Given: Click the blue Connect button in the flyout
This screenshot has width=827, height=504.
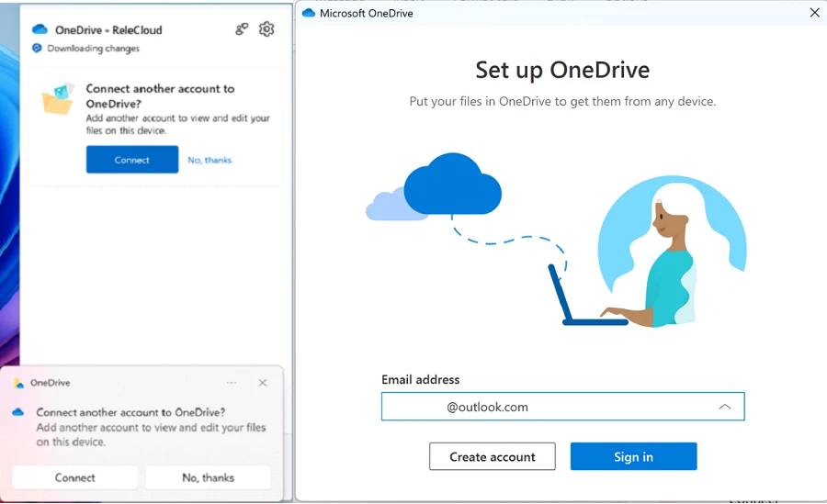Looking at the screenshot, I should pos(131,160).
